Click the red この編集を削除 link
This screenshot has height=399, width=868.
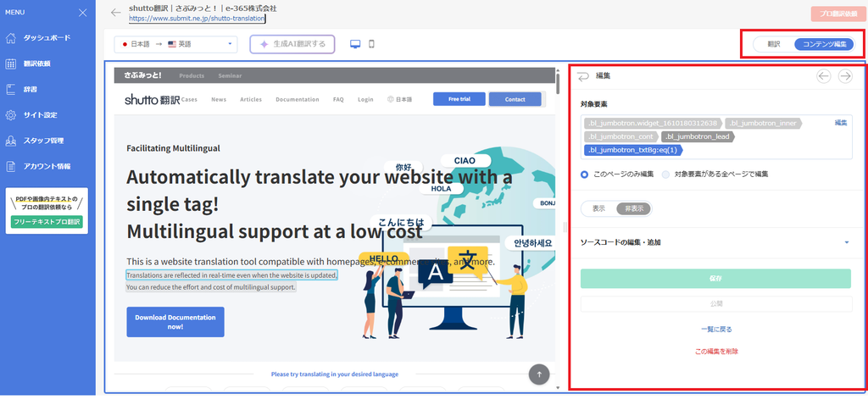click(x=716, y=352)
